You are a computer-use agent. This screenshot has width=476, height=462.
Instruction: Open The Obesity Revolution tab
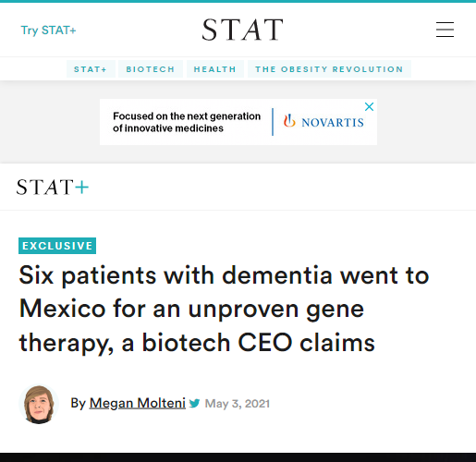[x=329, y=69]
